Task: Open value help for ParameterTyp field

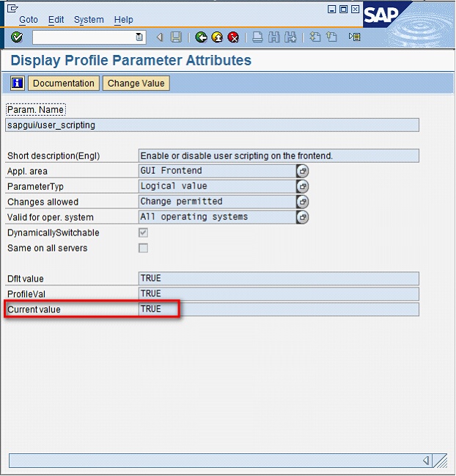Action: (302, 186)
